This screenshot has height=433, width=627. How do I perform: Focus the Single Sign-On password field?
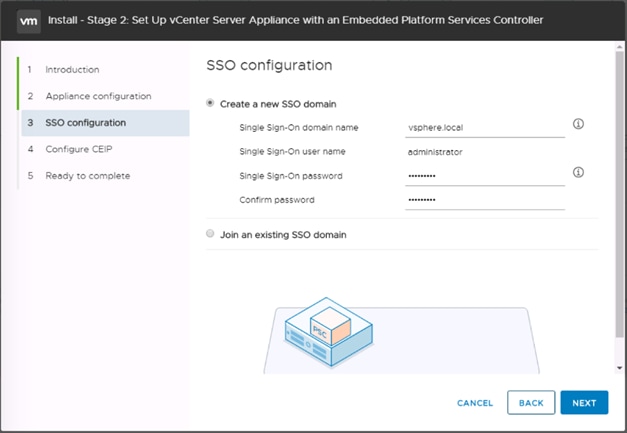pyautogui.click(x=485, y=176)
